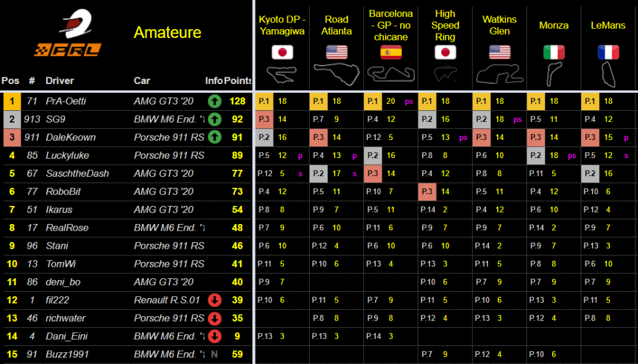Click the red down arrow for fil222
The height and width of the screenshot is (364, 638).
(x=214, y=301)
